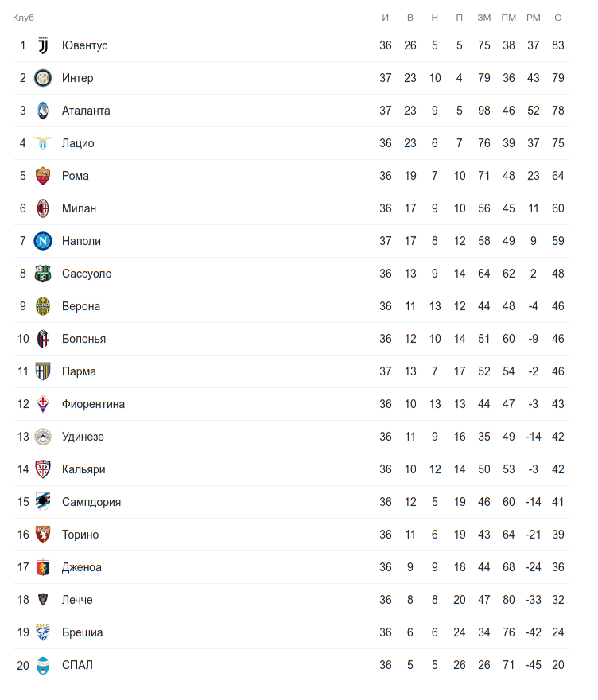Click the Parma club crest icon
This screenshot has height=700, width=598.
click(43, 371)
